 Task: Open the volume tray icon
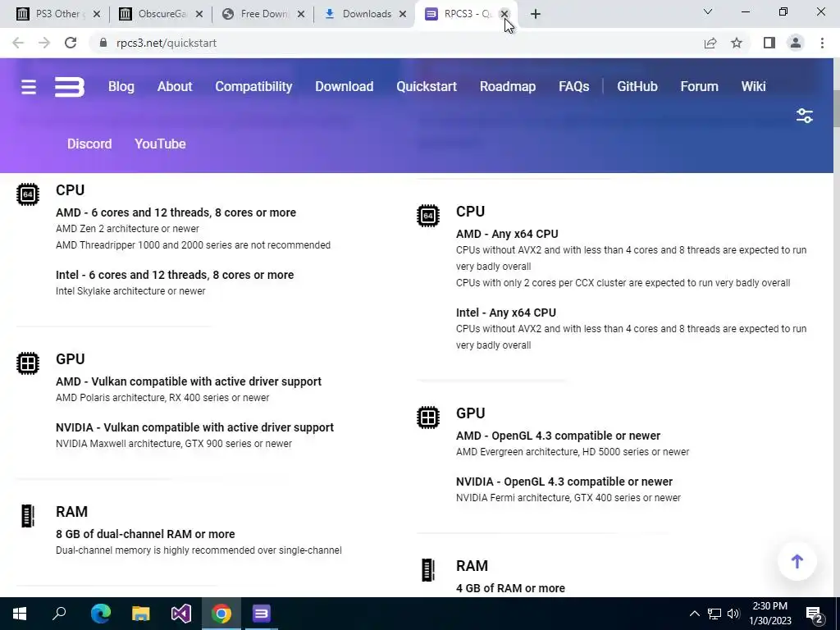[733, 614]
